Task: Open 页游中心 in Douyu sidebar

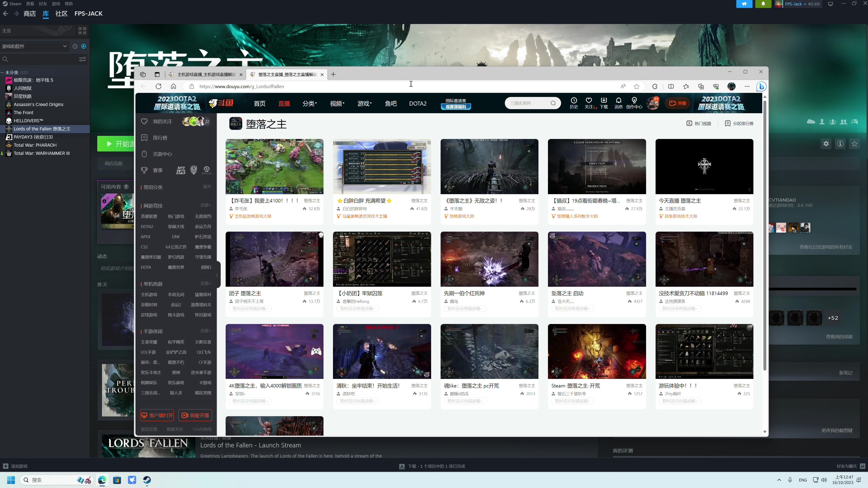Action: tap(162, 154)
